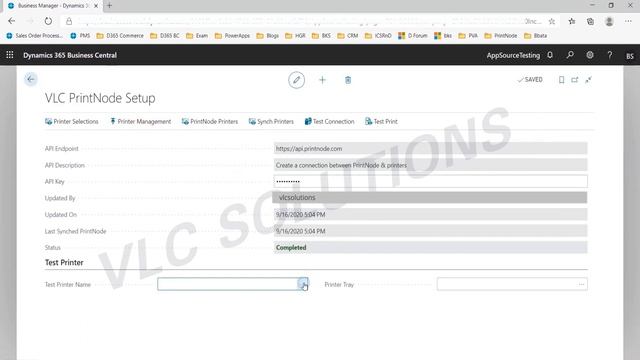Click the API Description field
640x360 pixels.
click(430, 165)
